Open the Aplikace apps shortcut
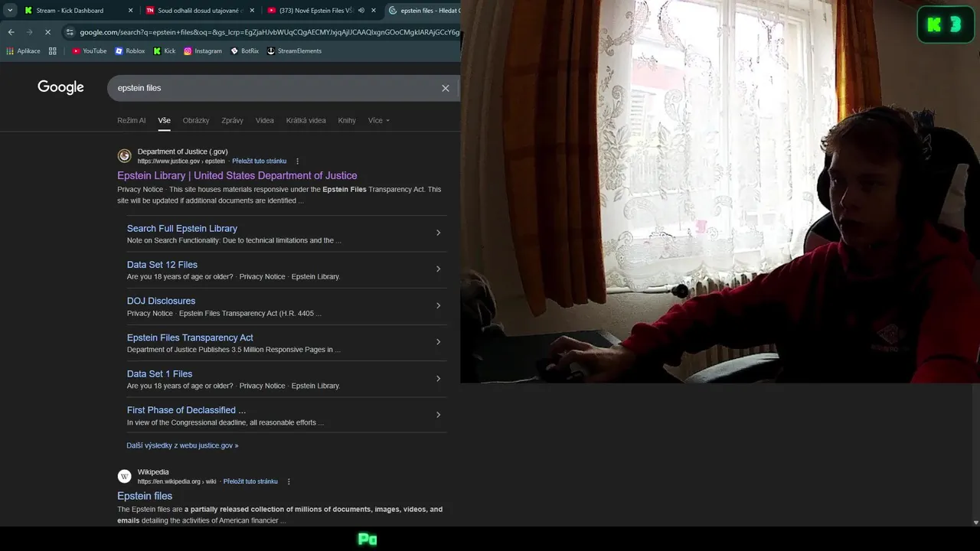The height and width of the screenshot is (551, 980). 23,51
